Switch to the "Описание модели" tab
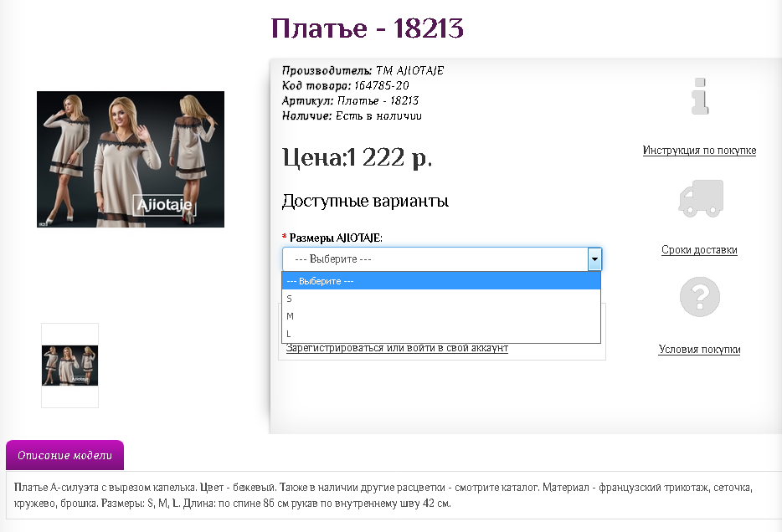This screenshot has width=782, height=532. pos(64,455)
